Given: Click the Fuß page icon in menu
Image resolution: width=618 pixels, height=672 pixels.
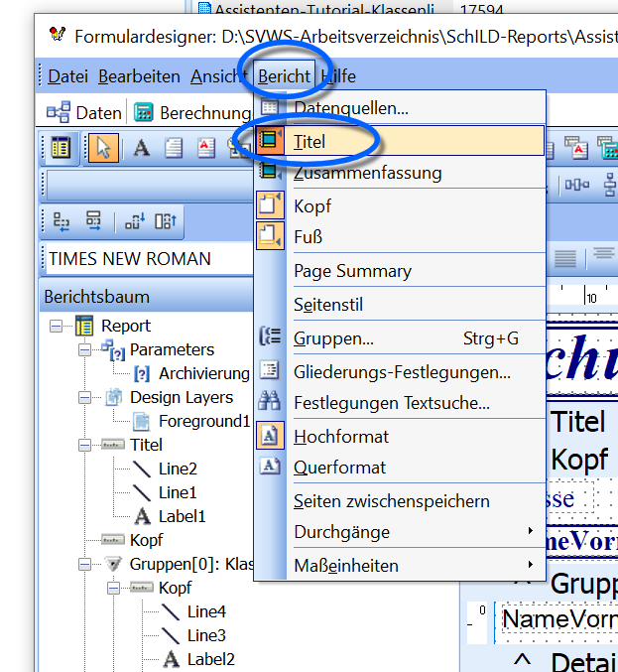Looking at the screenshot, I should point(270,235).
